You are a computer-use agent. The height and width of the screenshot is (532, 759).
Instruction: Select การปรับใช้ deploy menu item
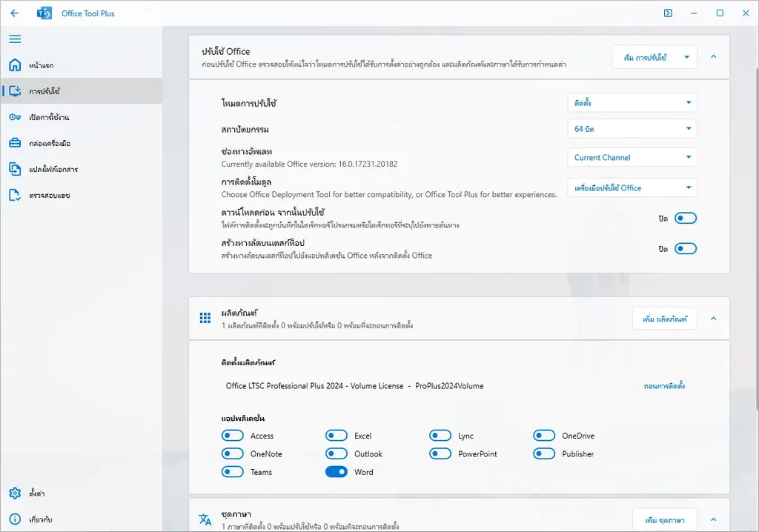pos(82,91)
